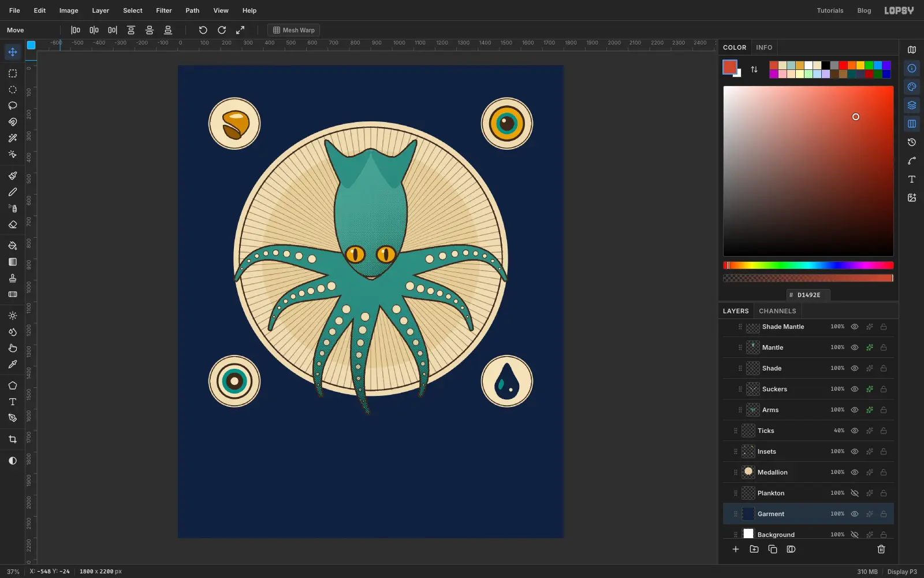This screenshot has width=924, height=578.
Task: Click the Undo arrow in the options bar
Action: [x=203, y=30]
